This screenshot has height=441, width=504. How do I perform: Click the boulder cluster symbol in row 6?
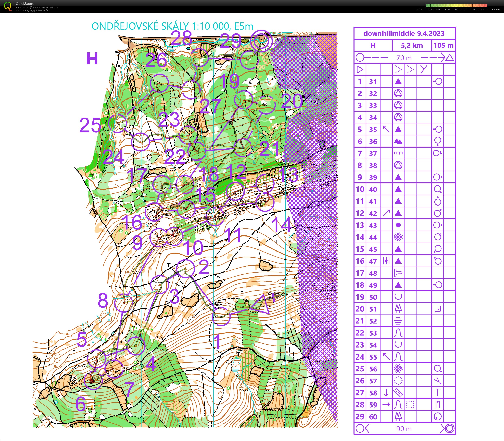(398, 141)
